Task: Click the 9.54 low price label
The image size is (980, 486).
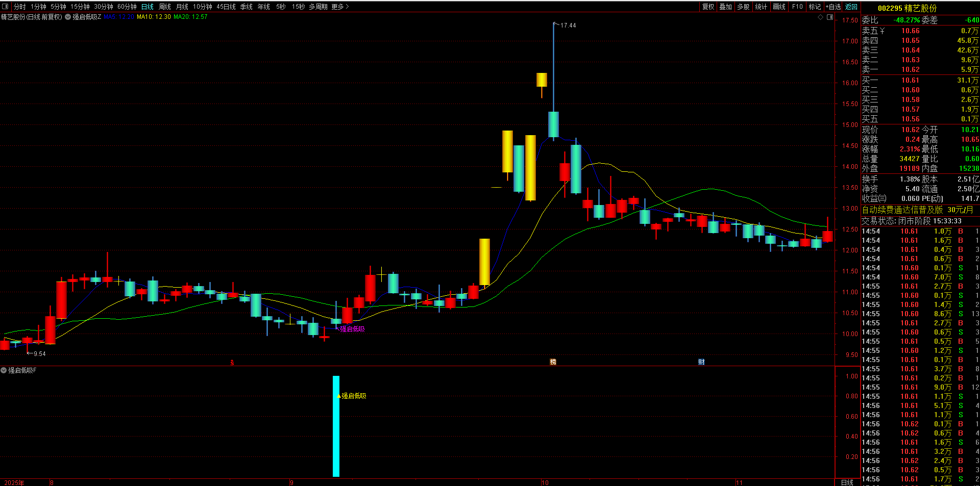Action: pos(40,354)
